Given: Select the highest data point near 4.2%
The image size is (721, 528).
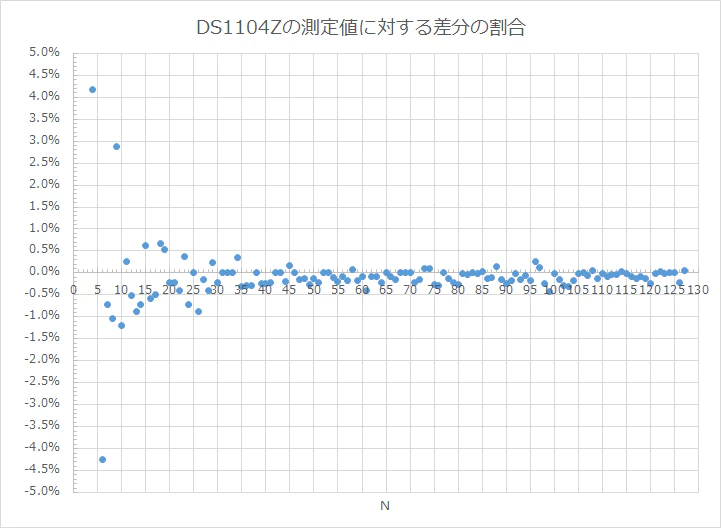Looking at the screenshot, I should tap(92, 90).
